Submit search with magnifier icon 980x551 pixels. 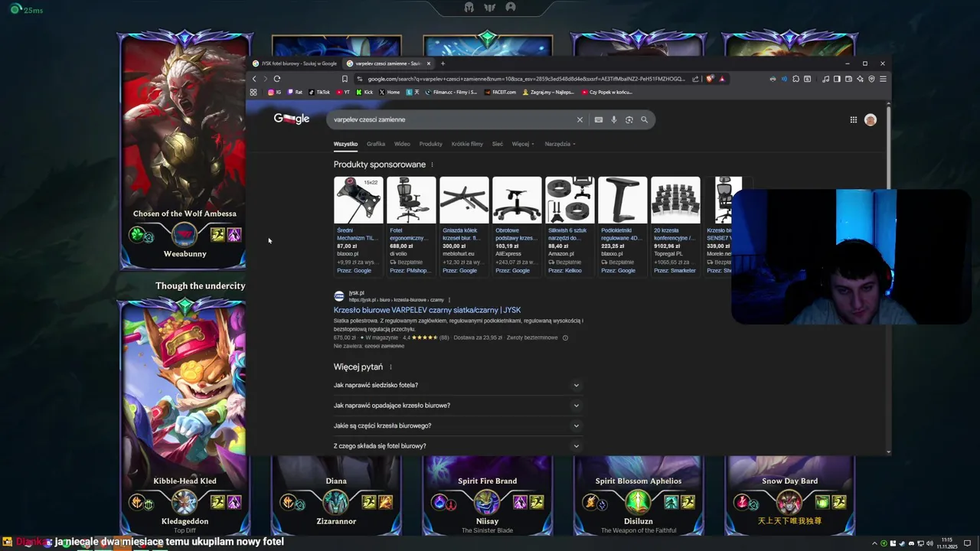(645, 119)
